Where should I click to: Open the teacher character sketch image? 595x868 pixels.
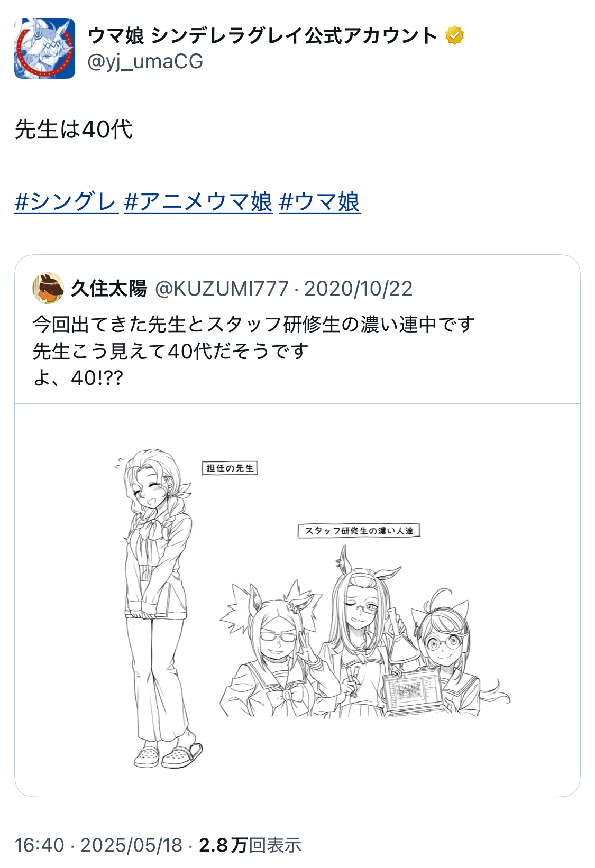159,608
